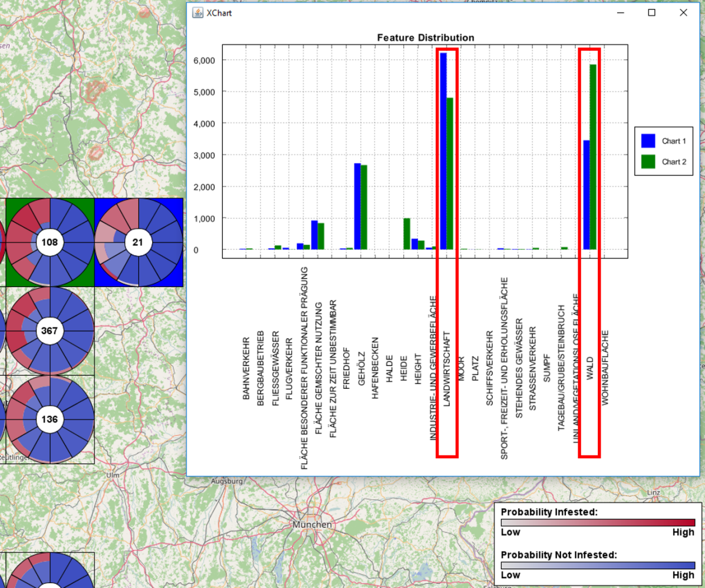Pick the pie glyph labeled 136
Screen dimensions: 705x588
click(50, 419)
